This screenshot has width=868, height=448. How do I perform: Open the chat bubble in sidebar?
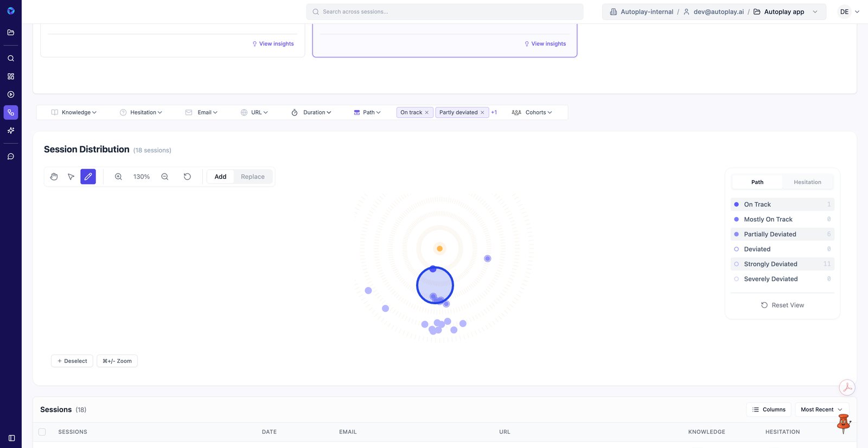click(11, 157)
